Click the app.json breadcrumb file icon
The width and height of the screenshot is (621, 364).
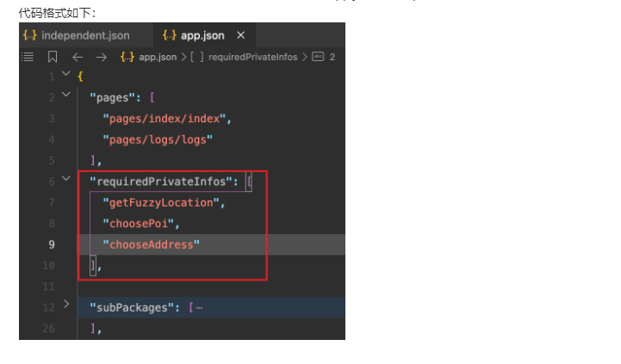127,57
